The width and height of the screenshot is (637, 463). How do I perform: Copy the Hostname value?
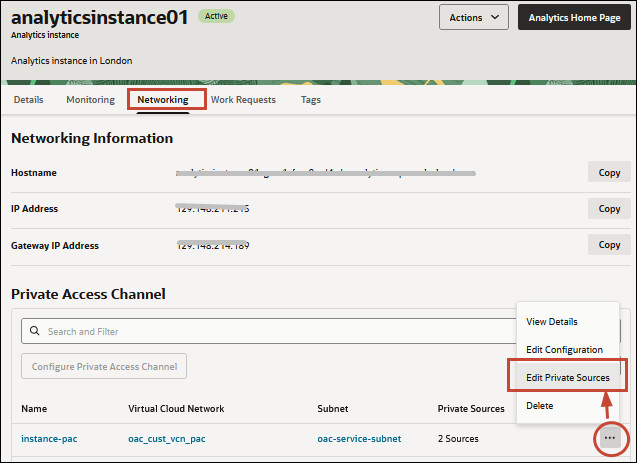click(x=609, y=173)
